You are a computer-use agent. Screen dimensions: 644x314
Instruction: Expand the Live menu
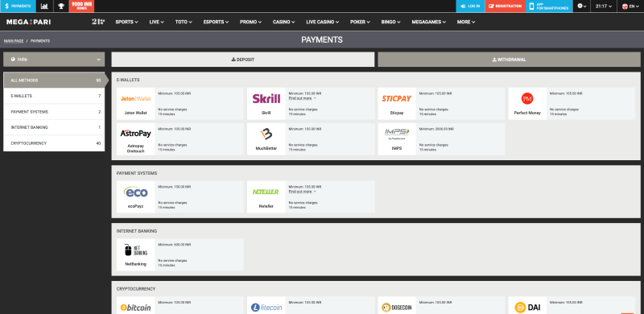click(x=156, y=23)
